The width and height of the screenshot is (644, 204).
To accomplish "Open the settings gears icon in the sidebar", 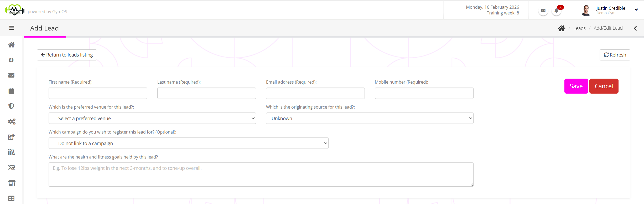I will click(x=12, y=121).
